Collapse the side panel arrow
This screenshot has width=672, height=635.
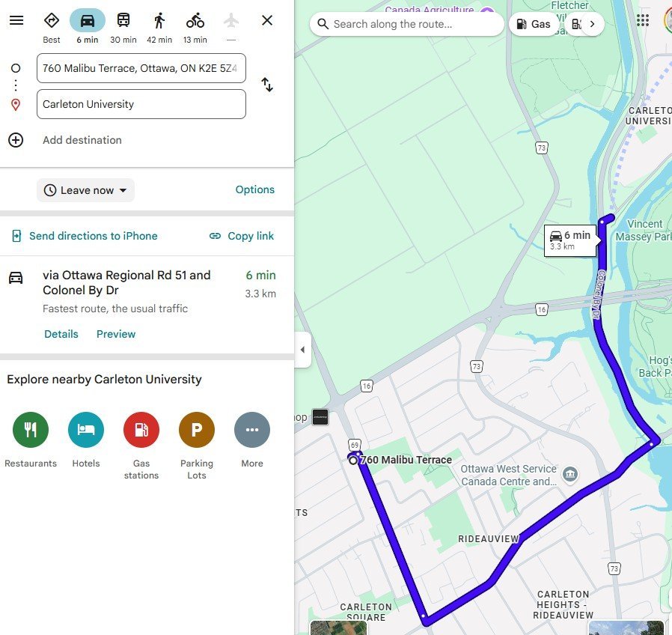(x=302, y=350)
